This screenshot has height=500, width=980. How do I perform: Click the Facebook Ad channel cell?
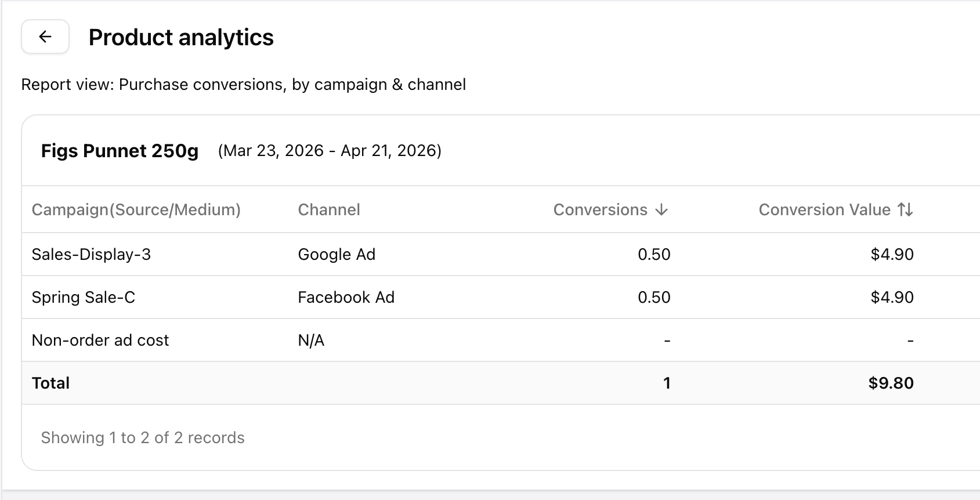(346, 297)
